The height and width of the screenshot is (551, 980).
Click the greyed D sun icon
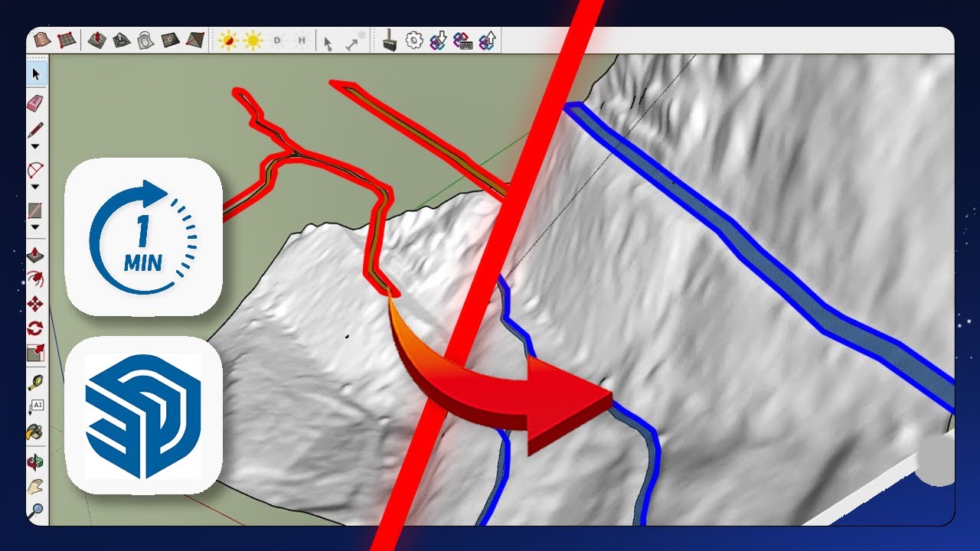tap(277, 41)
